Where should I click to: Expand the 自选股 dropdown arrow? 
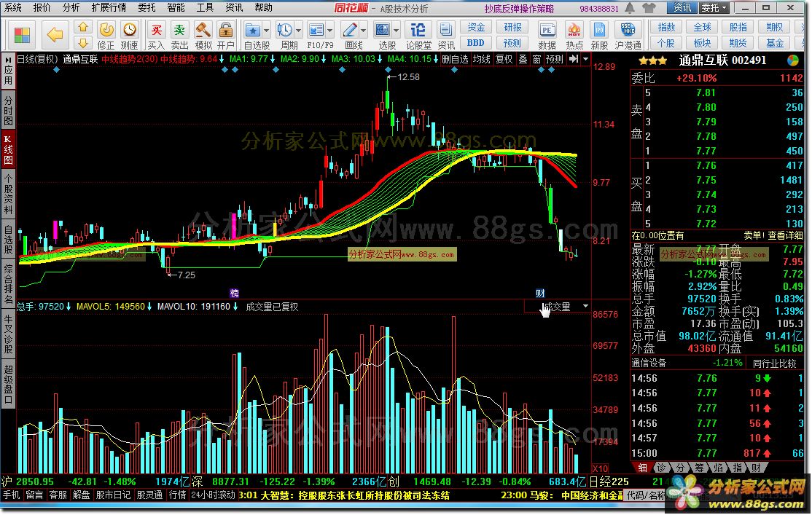coord(266,30)
